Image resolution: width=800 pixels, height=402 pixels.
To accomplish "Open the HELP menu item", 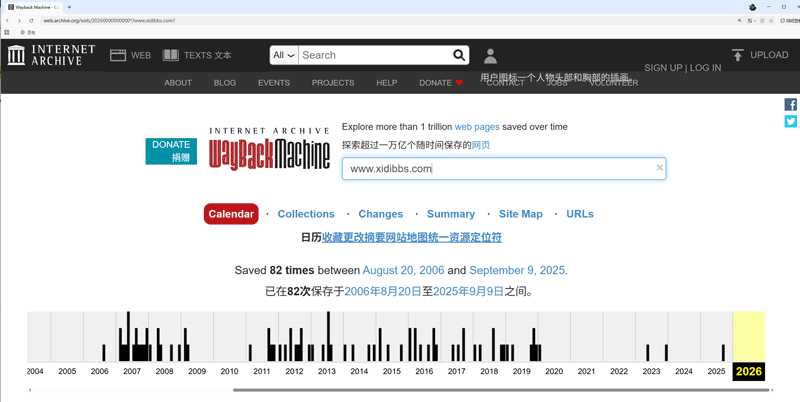I will [x=387, y=83].
